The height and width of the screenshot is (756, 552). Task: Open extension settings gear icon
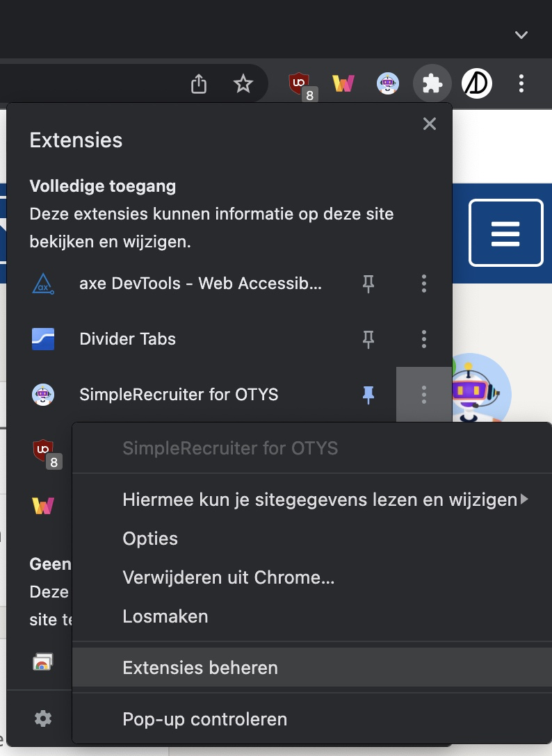point(43,718)
